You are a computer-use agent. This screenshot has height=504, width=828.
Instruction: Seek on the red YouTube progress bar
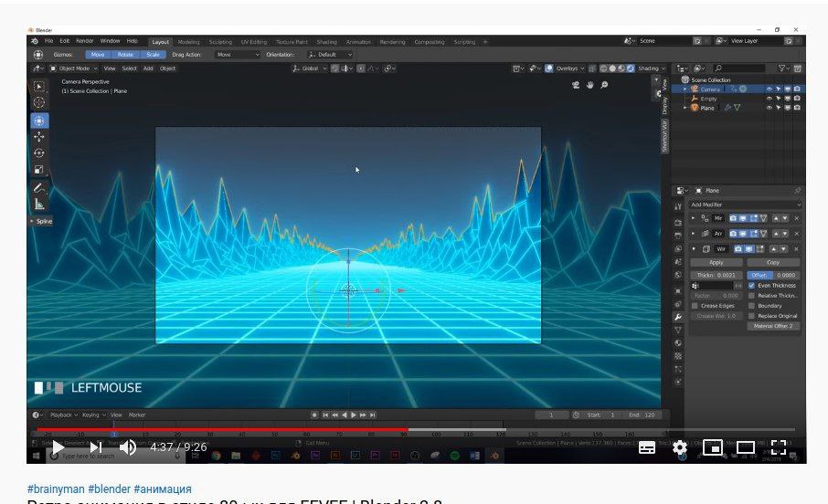click(222, 430)
